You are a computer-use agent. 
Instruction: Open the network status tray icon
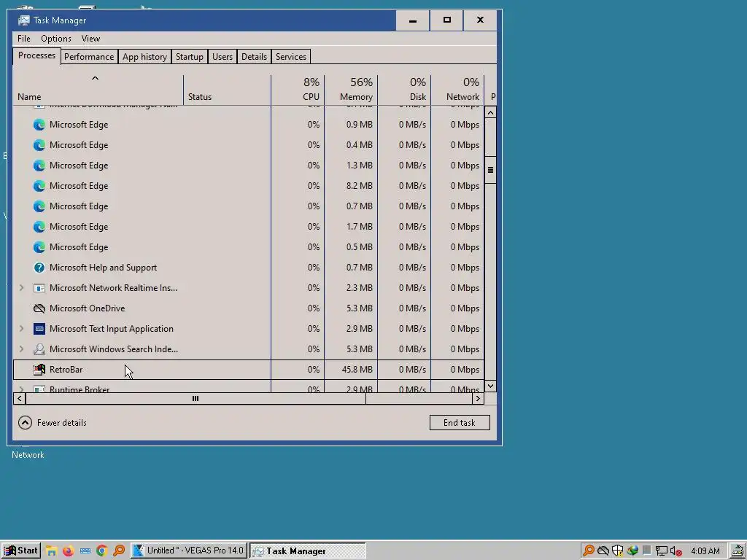pyautogui.click(x=661, y=551)
